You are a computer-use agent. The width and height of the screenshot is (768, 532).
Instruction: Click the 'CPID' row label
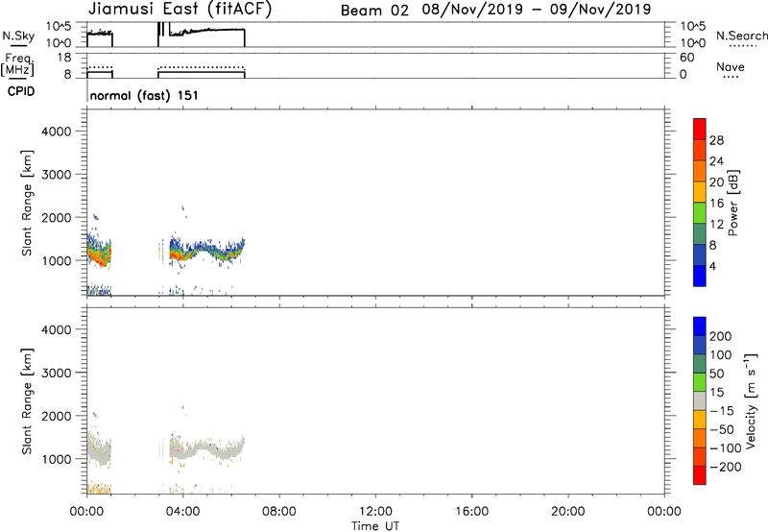click(x=21, y=91)
